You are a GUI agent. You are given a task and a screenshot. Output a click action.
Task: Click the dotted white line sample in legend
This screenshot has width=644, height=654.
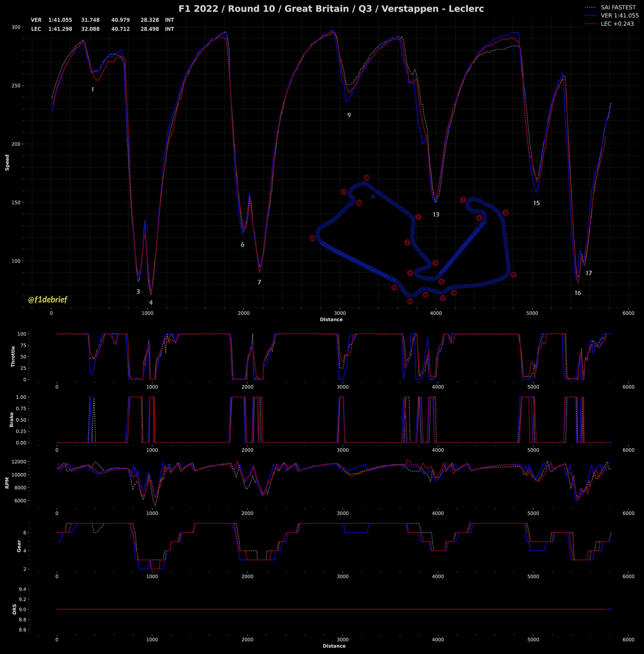pyautogui.click(x=591, y=7)
